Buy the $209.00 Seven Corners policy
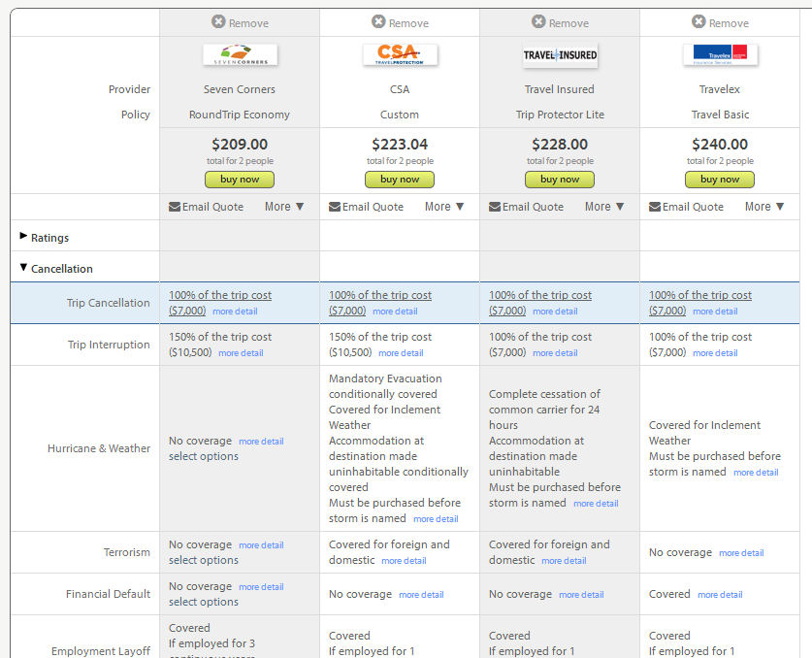 coord(240,180)
